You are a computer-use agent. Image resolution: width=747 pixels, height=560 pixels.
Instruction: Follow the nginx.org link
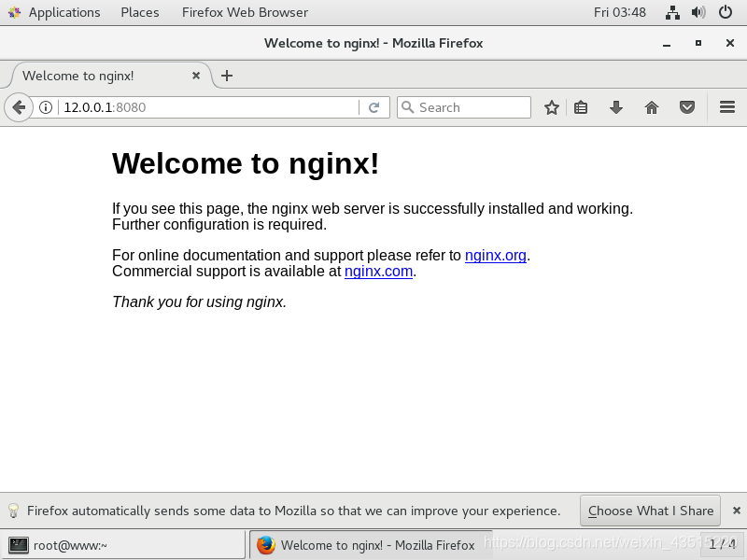pos(496,255)
